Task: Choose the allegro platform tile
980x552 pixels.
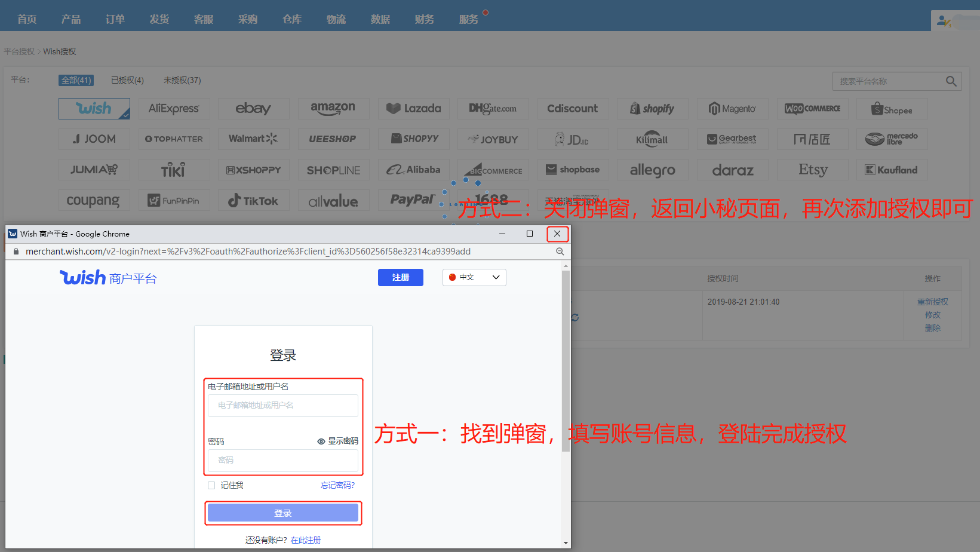Action: 653,170
